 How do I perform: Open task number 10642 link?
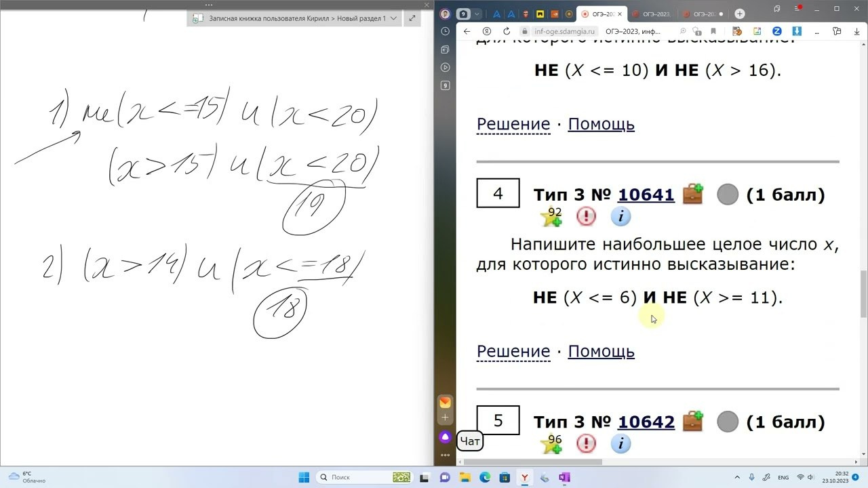point(646,422)
